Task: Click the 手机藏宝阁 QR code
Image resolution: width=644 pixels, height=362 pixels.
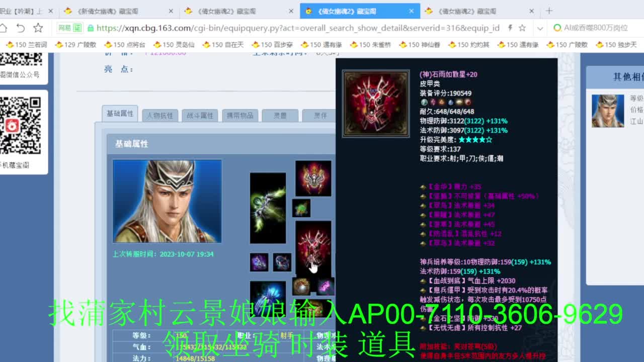Action: point(20,125)
